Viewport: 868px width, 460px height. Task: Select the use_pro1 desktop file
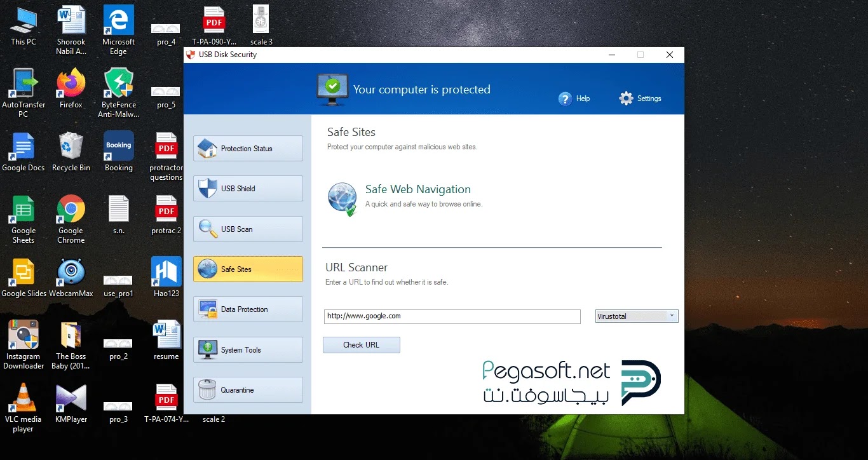coord(118,287)
